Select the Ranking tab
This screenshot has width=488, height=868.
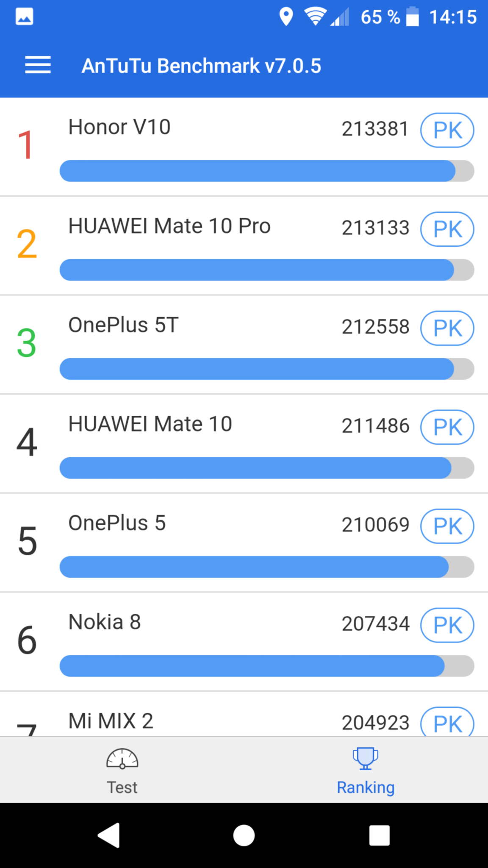[366, 771]
